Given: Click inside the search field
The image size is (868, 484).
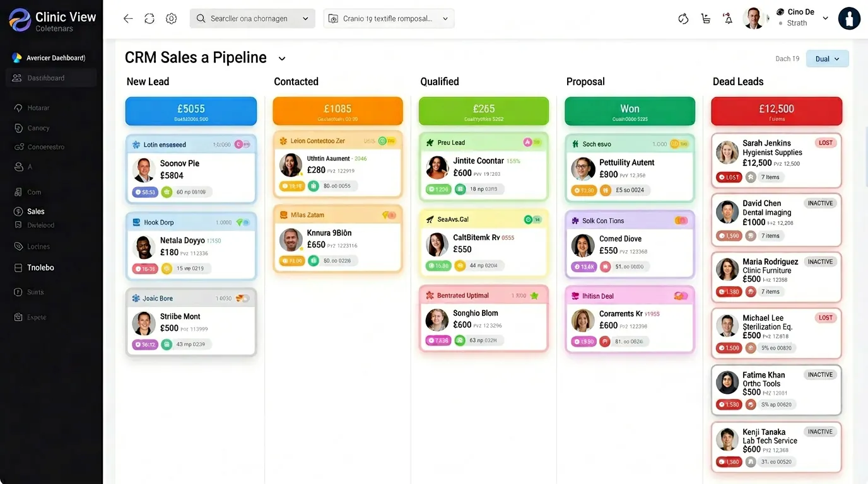Looking at the screenshot, I should point(252,18).
